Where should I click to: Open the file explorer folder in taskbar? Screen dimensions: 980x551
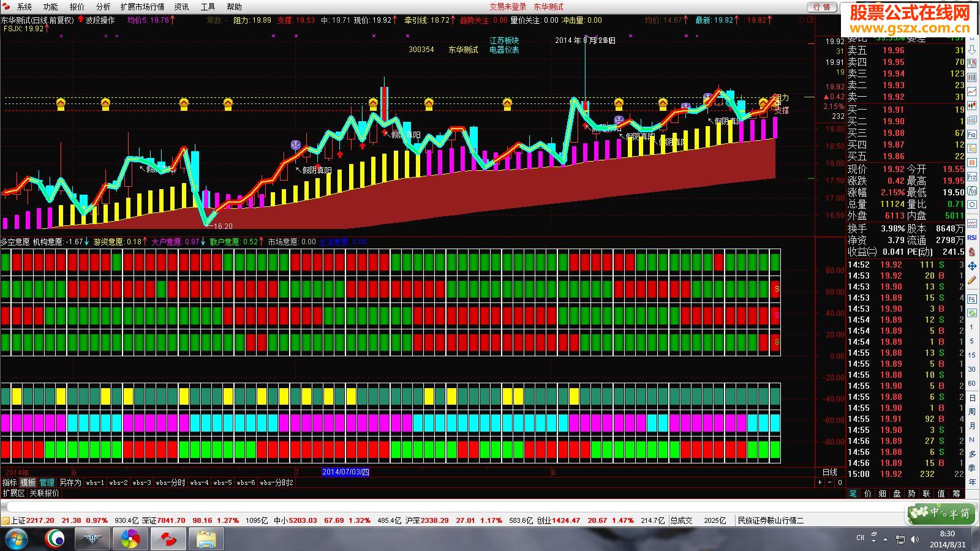206,539
